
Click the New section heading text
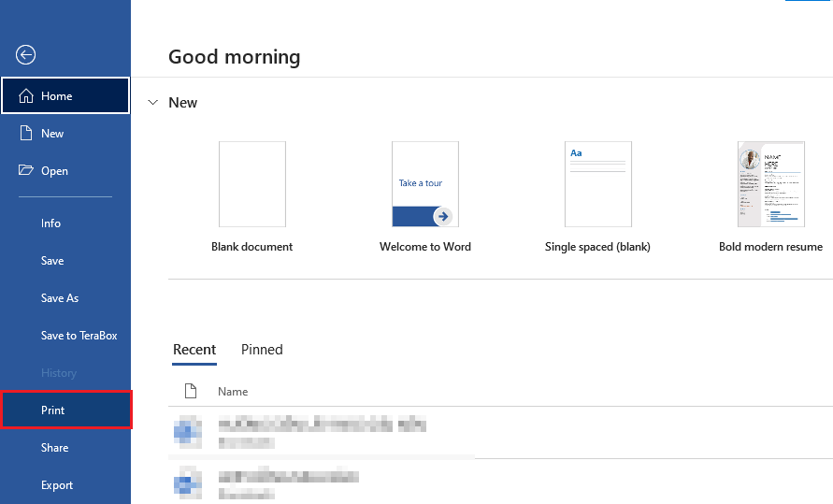(x=182, y=103)
